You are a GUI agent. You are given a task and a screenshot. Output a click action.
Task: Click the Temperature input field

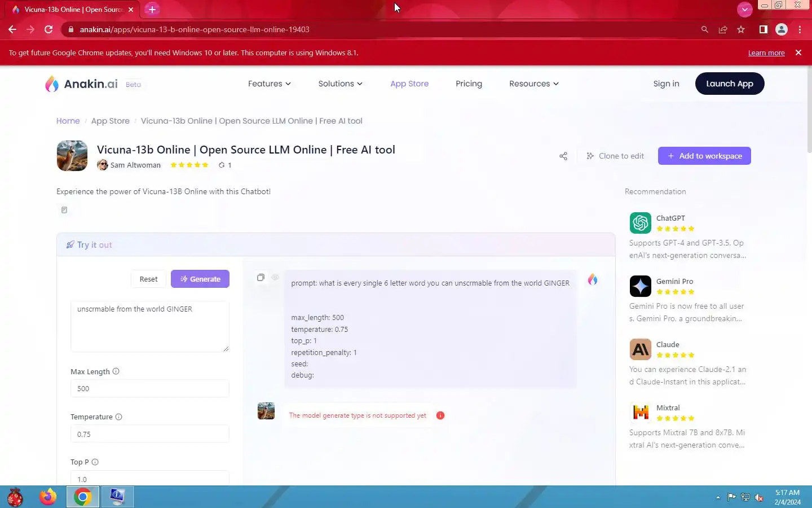click(150, 434)
